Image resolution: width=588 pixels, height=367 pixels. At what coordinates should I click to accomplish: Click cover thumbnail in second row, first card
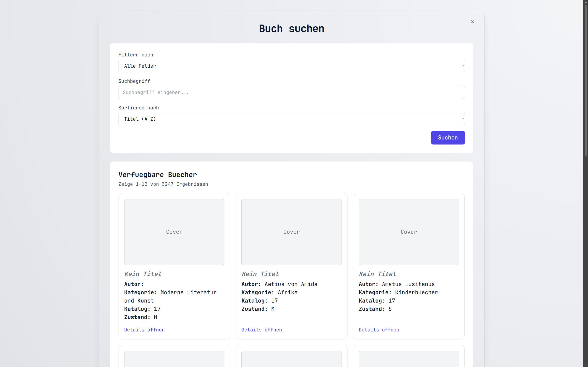click(174, 359)
